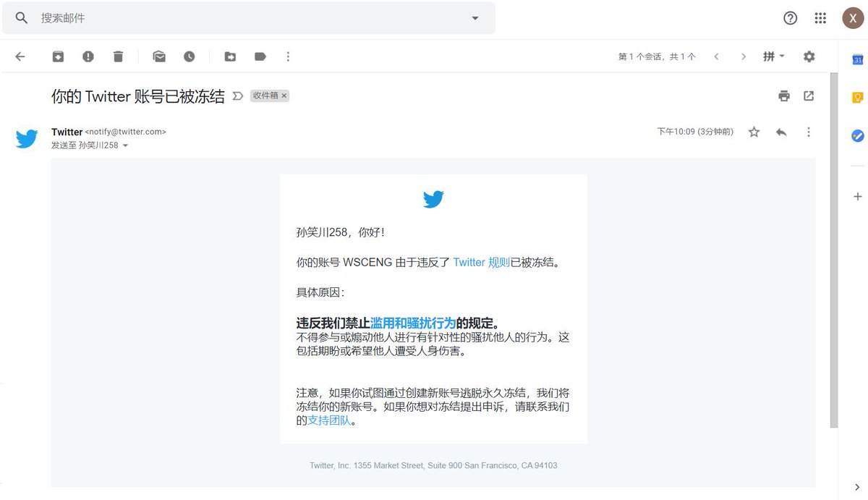The width and height of the screenshot is (868, 500).
Task: Open Google Calendar side panel icon
Action: (x=857, y=59)
